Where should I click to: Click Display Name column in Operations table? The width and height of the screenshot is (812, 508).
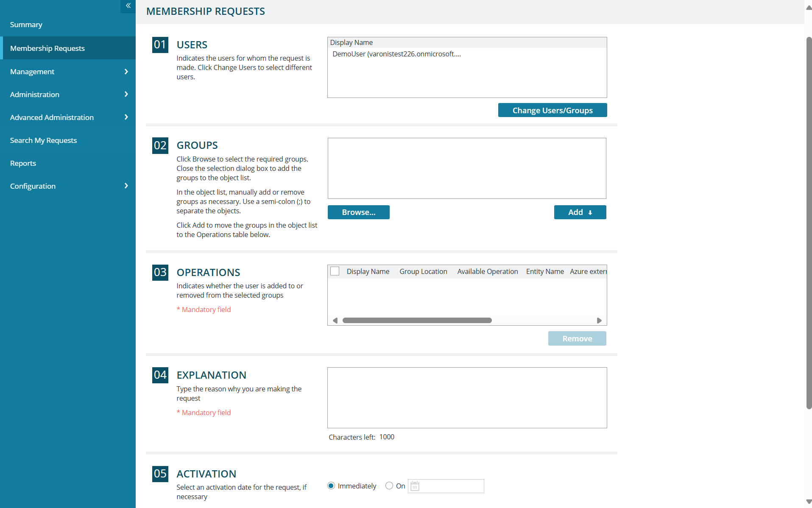pos(368,271)
